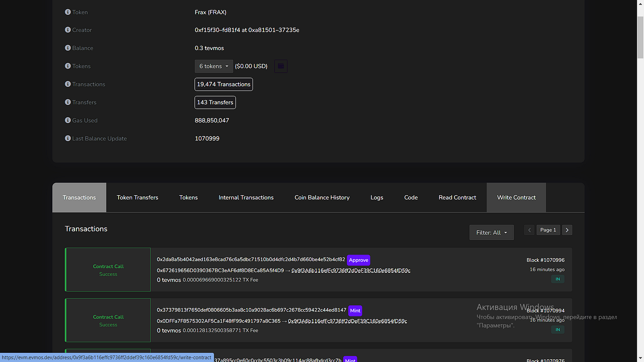Click the info icon beside Last Balance Update
The width and height of the screenshot is (644, 362).
tap(68, 138)
